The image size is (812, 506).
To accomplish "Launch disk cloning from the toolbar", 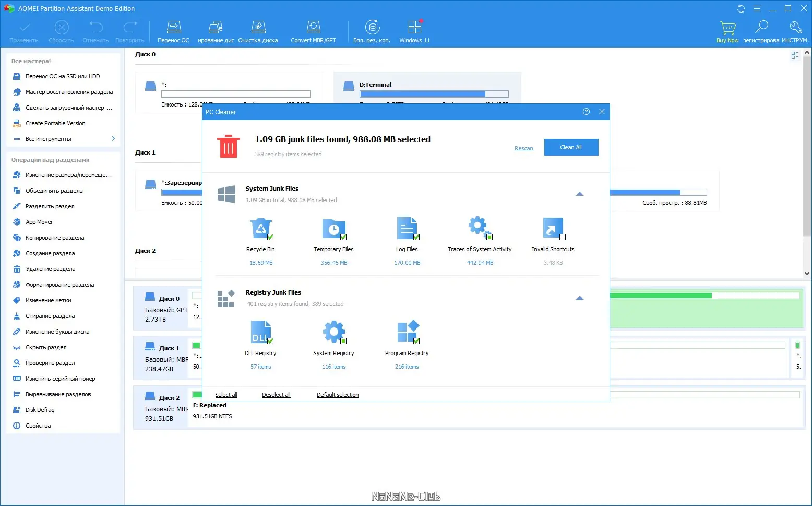I will tap(216, 32).
